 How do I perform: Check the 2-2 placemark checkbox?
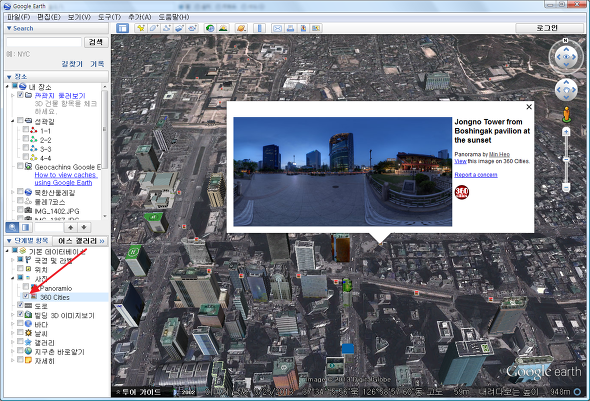26,139
